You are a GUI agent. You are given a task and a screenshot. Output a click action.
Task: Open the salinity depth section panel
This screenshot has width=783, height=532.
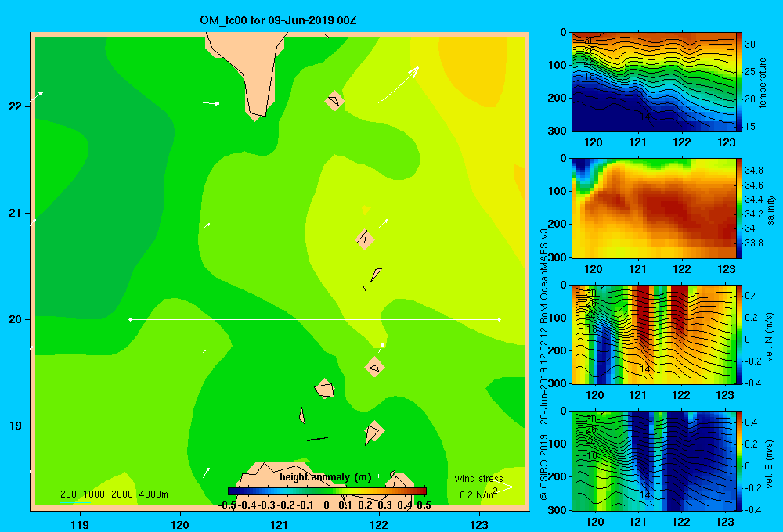click(x=654, y=208)
